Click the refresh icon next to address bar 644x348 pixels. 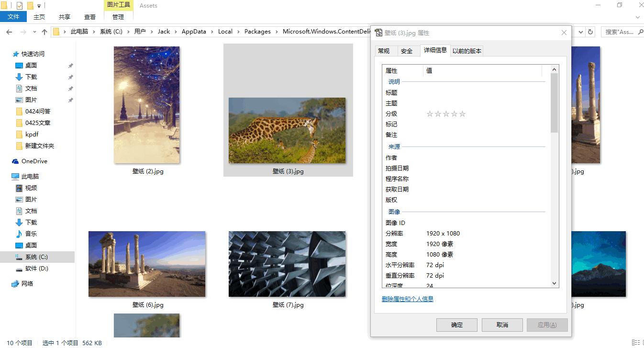click(x=590, y=32)
